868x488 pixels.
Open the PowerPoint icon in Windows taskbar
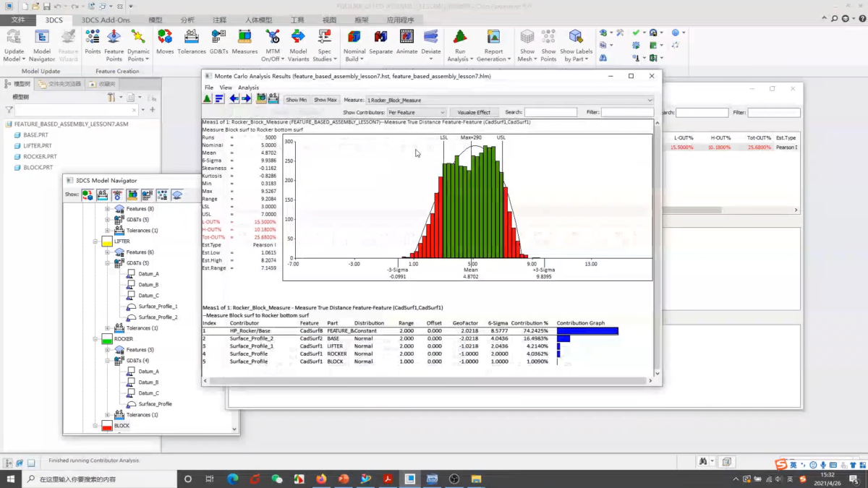[344, 479]
